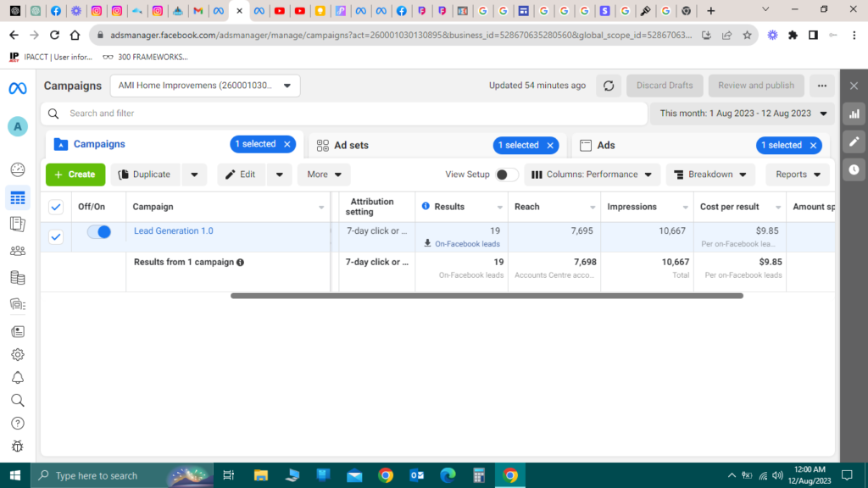
Task: Toggle Lead Generation 1.0 campaign off
Action: tap(99, 231)
